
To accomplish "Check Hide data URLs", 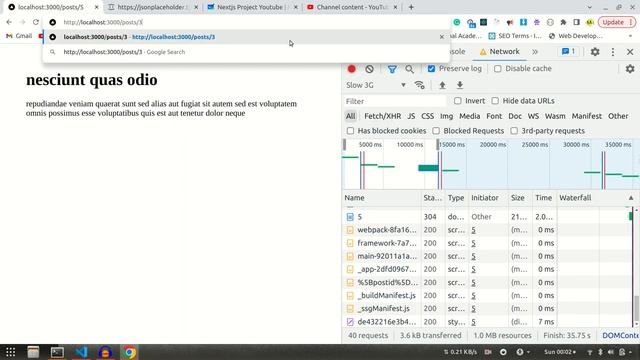I will coord(495,101).
